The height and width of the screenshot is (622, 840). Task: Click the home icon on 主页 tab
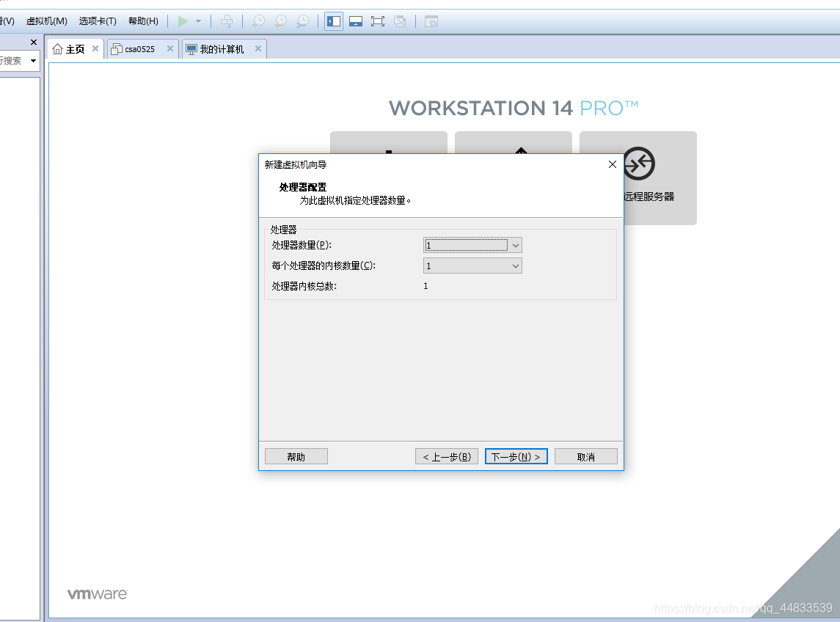point(57,49)
